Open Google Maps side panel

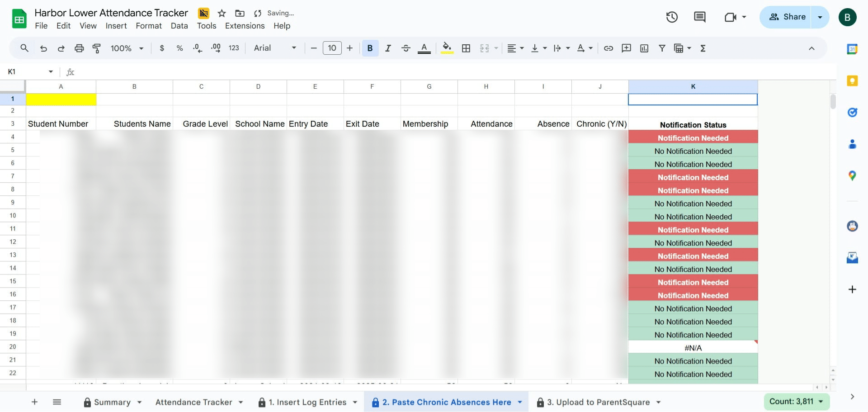[852, 176]
